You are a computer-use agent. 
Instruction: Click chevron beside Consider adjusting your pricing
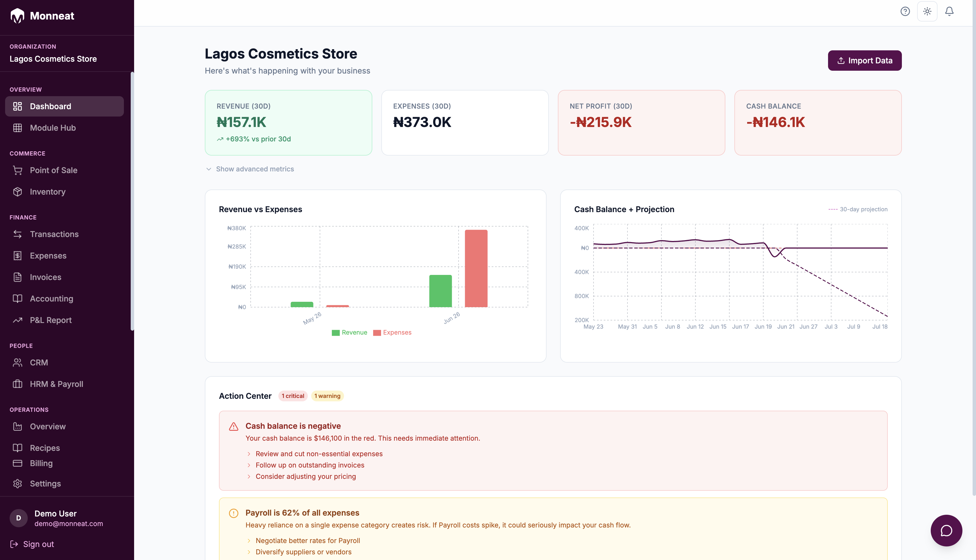(249, 476)
